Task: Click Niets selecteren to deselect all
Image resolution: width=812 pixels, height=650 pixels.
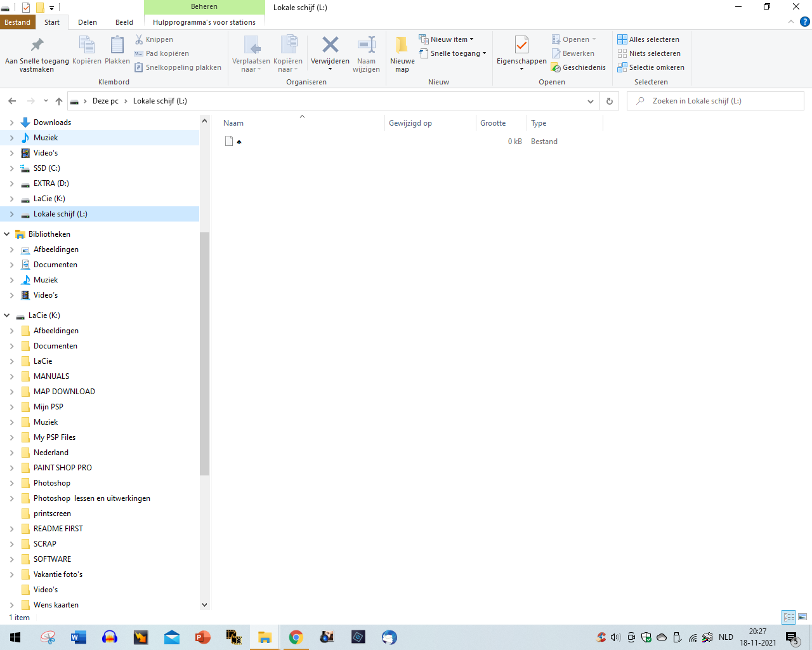Action: [x=649, y=53]
